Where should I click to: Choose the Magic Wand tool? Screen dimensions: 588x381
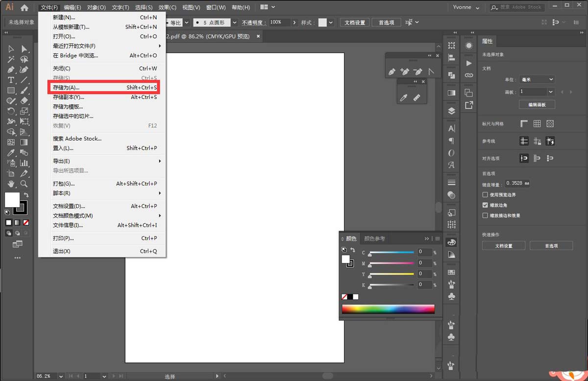11,59
